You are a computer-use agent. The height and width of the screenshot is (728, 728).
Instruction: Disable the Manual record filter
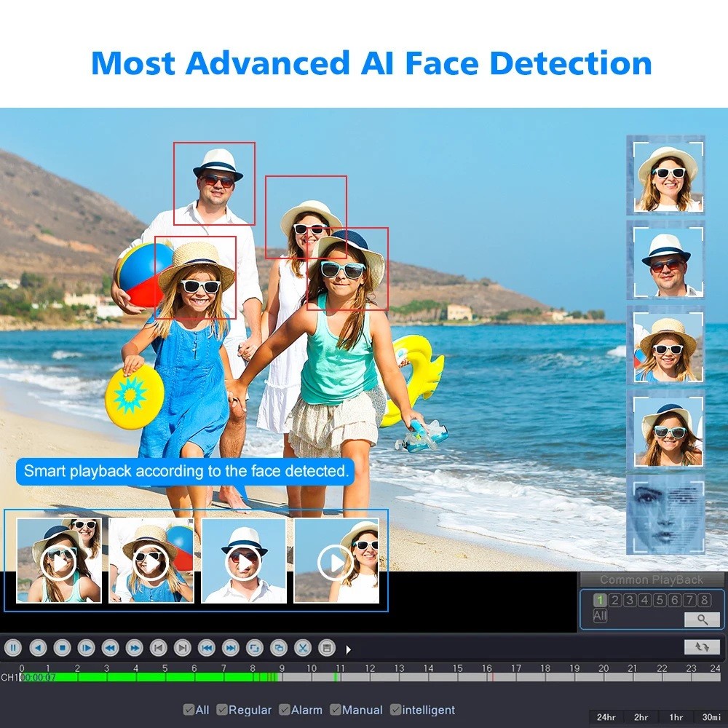[x=335, y=710]
